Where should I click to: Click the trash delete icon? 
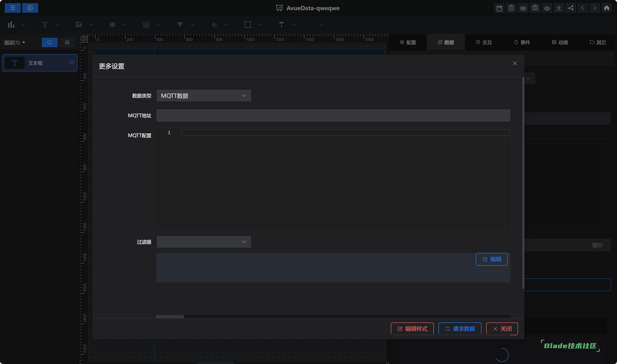pos(511,8)
